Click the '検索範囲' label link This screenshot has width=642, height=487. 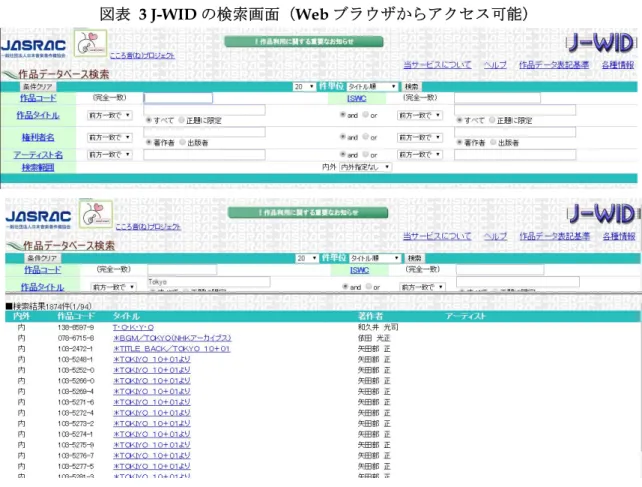pyautogui.click(x=38, y=167)
